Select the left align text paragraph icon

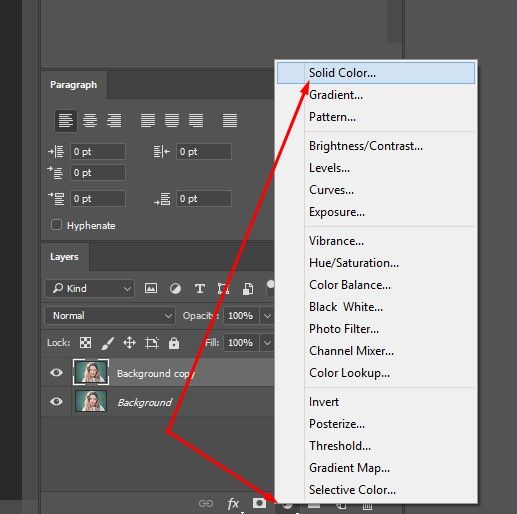[66, 121]
